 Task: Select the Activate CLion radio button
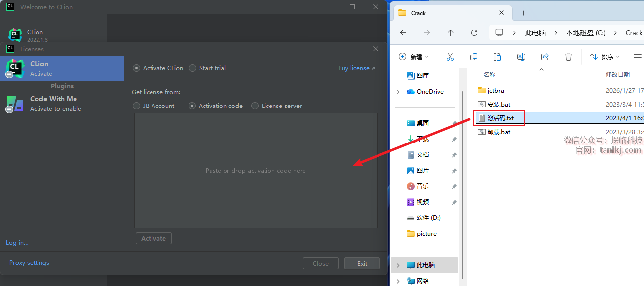click(137, 68)
